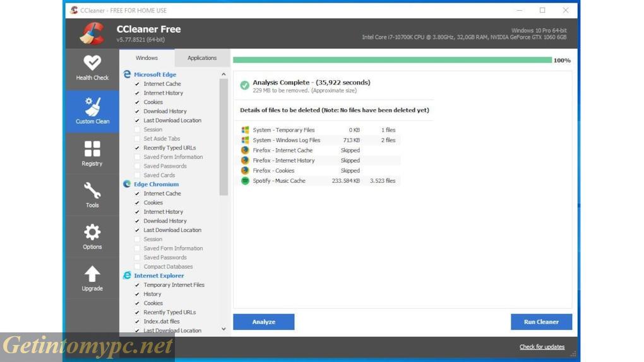Click the CCleaner title bar icon
Screen dimensions: 644x362
[x=74, y=10]
